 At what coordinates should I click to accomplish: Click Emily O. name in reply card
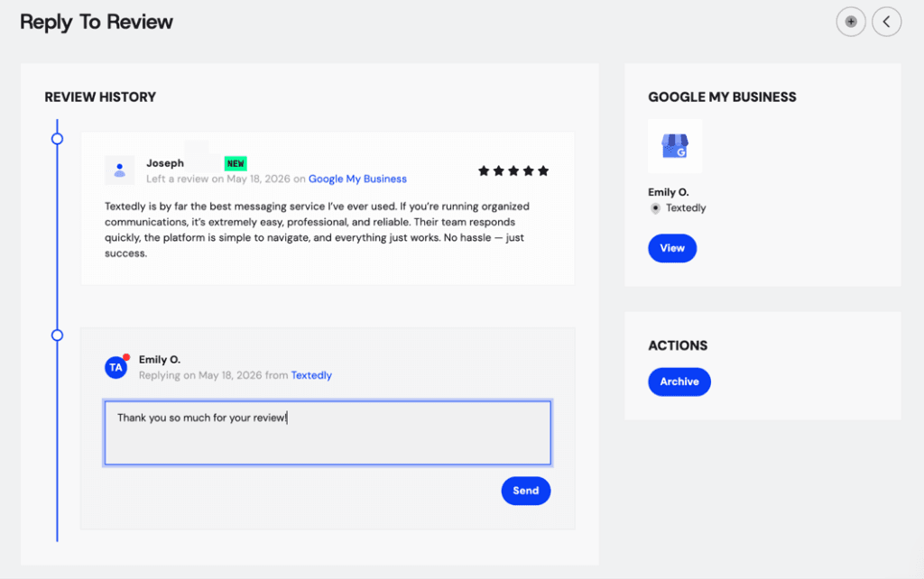pyautogui.click(x=160, y=359)
